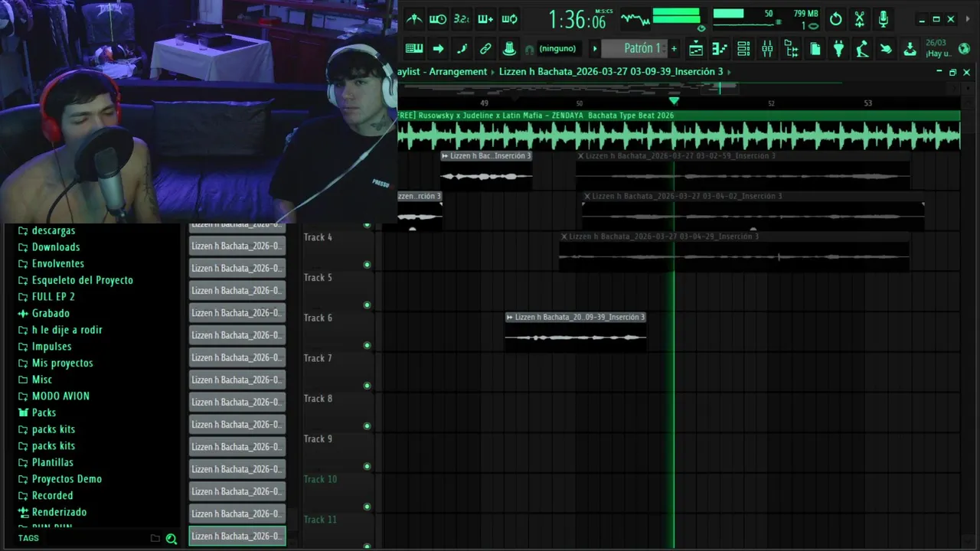The width and height of the screenshot is (980, 551).
Task: Enable typing keyboard to piano icon
Action: tap(414, 48)
